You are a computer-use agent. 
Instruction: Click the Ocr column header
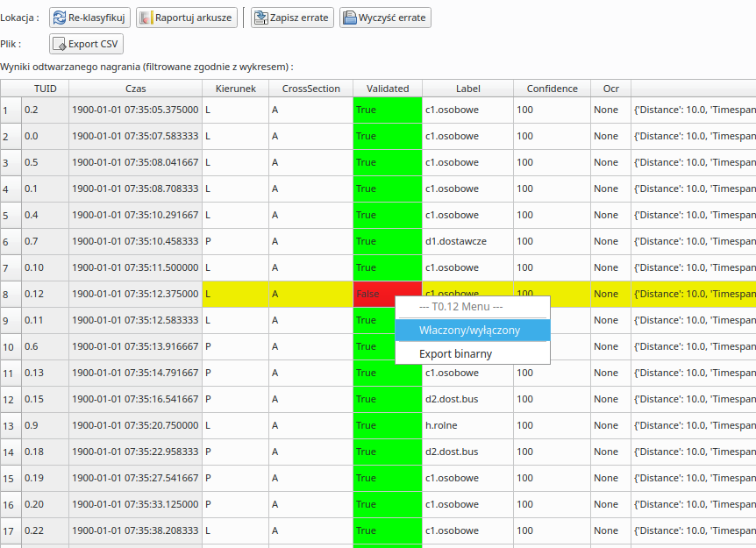click(x=610, y=89)
